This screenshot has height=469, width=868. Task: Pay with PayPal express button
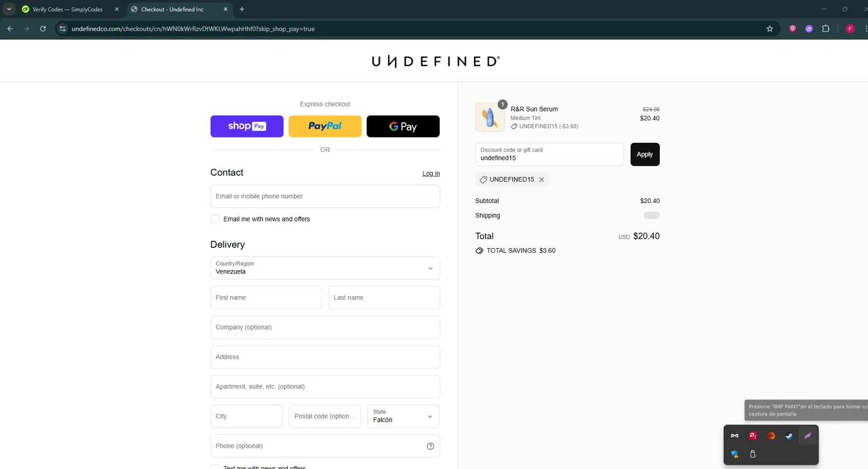pos(325,126)
